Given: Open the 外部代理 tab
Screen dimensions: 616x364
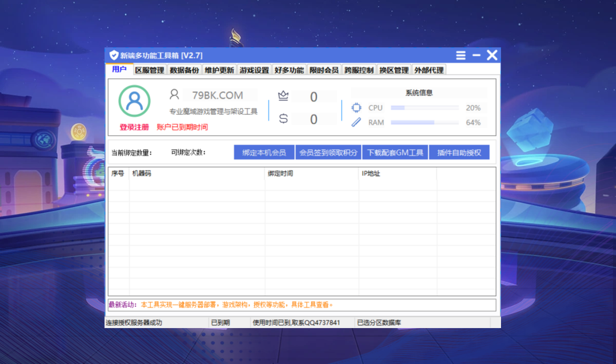Looking at the screenshot, I should (429, 69).
